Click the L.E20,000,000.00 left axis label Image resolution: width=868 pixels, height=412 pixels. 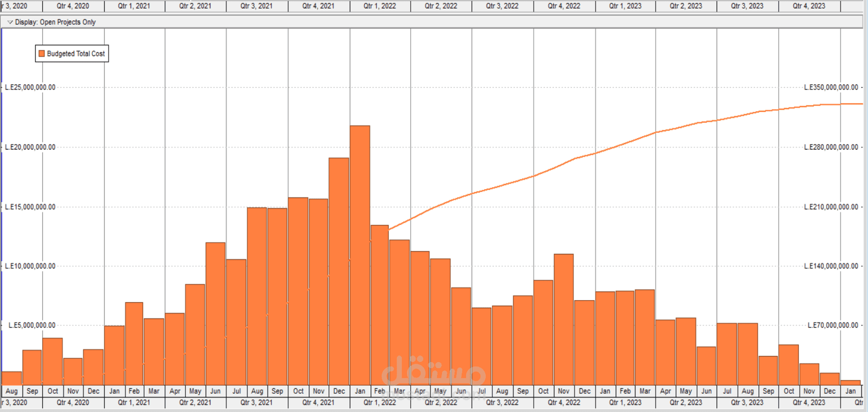[x=30, y=147]
